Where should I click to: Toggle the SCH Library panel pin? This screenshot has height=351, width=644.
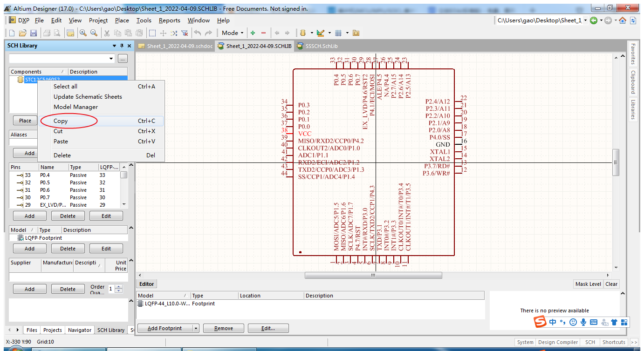click(x=122, y=46)
